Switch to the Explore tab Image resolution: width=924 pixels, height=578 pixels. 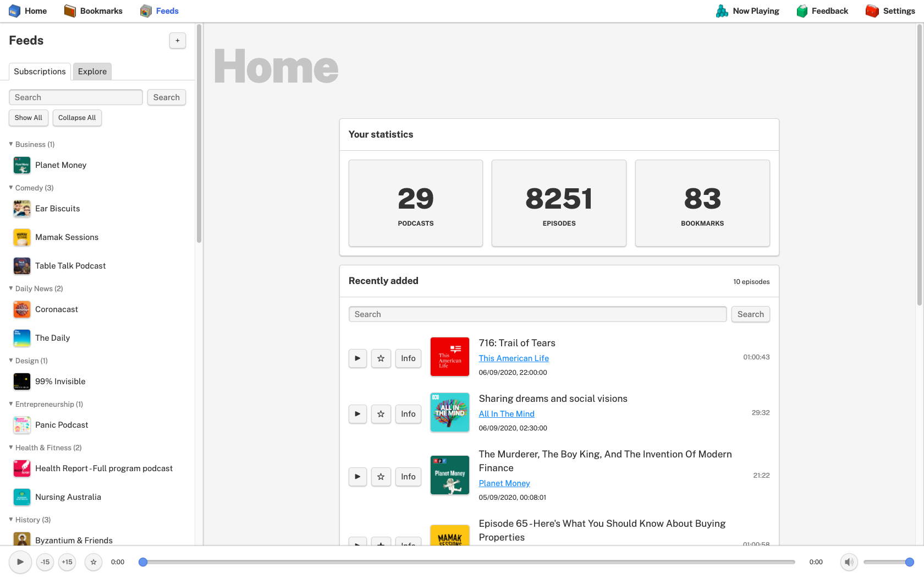click(92, 72)
